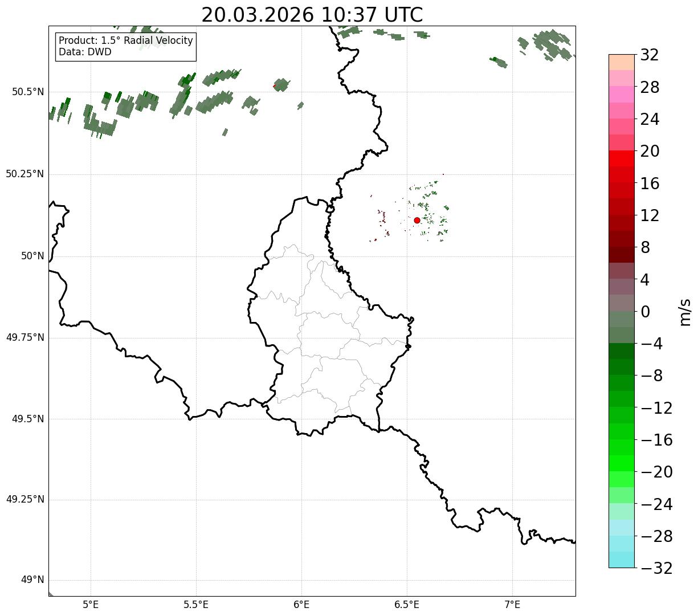The width and height of the screenshot is (698, 616).
Task: Click the 32 colorbar tick value
Action: tap(650, 55)
